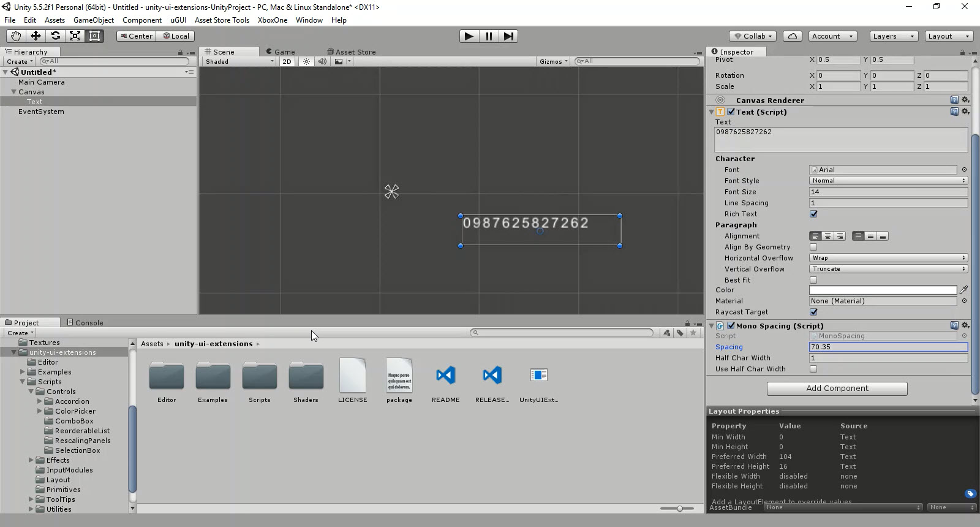
Task: Open Horizontal Overflow dropdown
Action: 889,258
